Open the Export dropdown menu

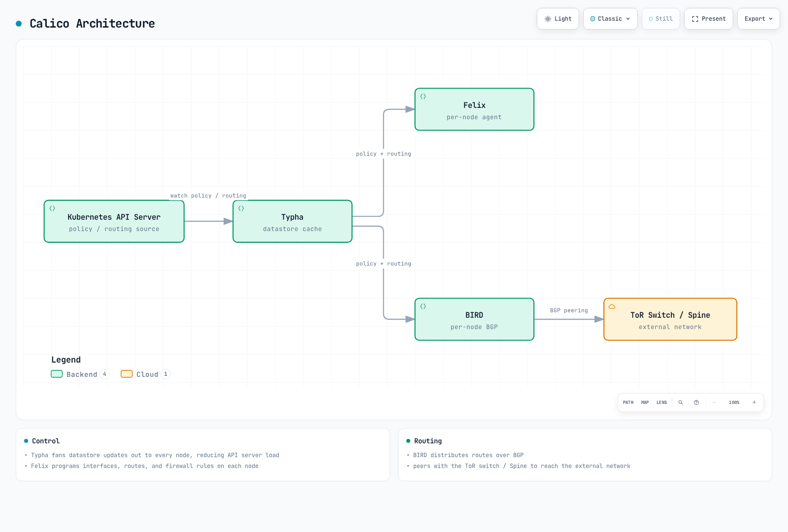click(x=758, y=19)
